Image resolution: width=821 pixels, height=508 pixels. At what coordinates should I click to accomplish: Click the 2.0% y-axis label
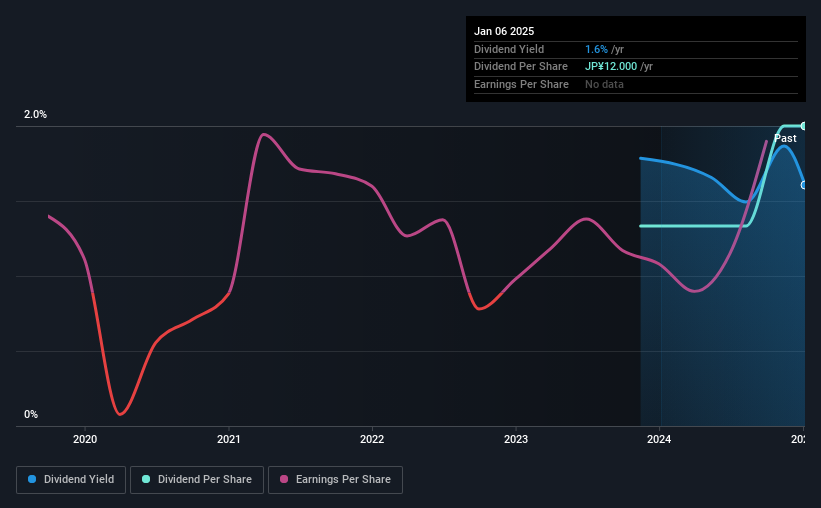[35, 114]
